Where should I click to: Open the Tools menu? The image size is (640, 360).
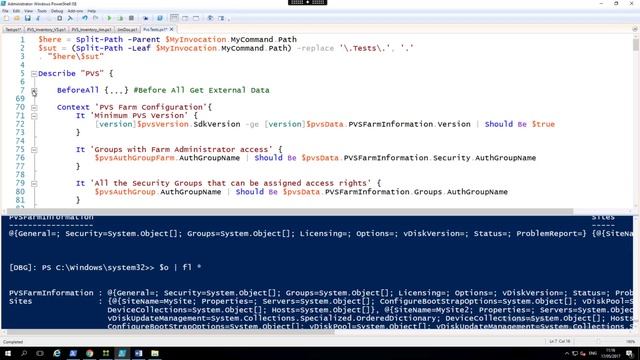pos(42,11)
